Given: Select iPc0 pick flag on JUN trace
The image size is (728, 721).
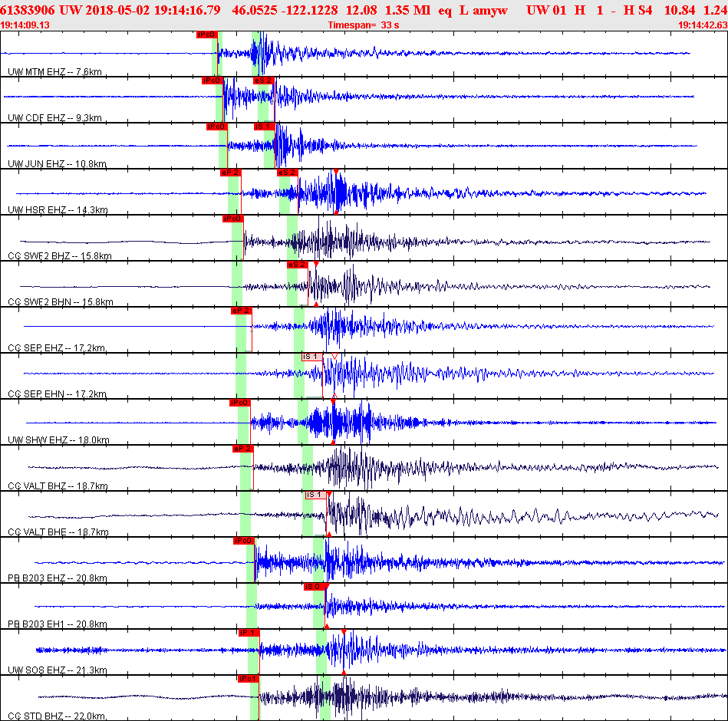Looking at the screenshot, I should [x=217, y=127].
